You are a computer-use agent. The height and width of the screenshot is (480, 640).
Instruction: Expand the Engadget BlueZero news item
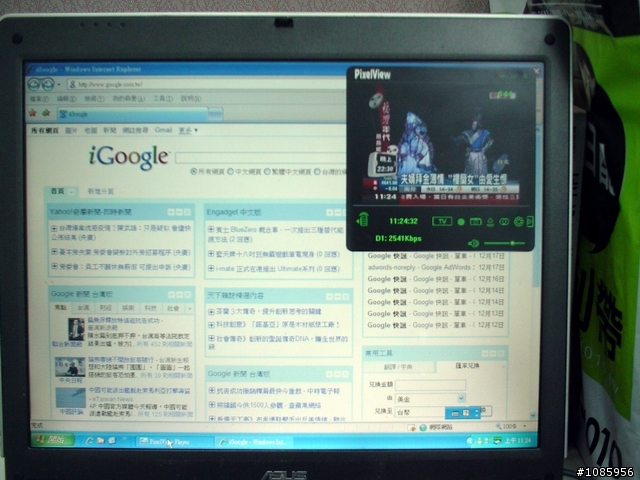(x=211, y=229)
